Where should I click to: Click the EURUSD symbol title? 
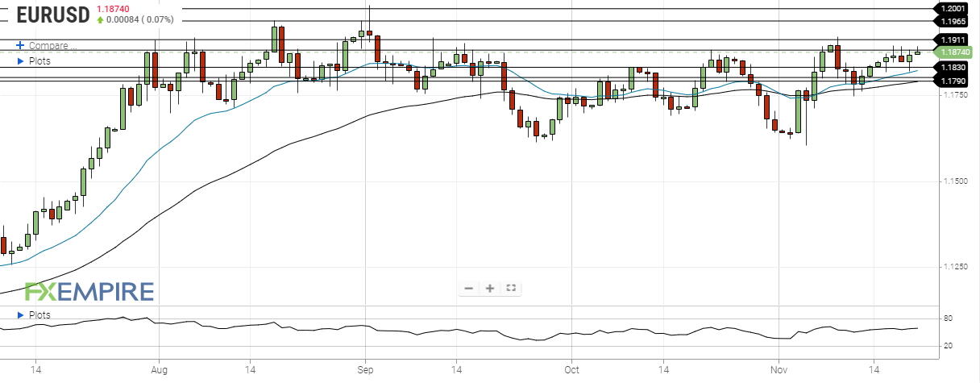[53, 15]
